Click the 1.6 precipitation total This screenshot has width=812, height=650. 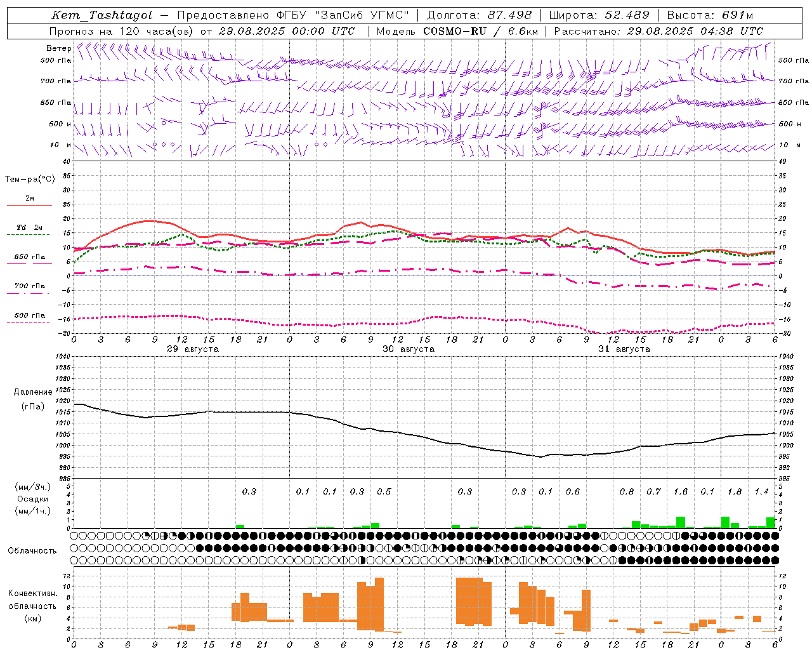pos(681,491)
